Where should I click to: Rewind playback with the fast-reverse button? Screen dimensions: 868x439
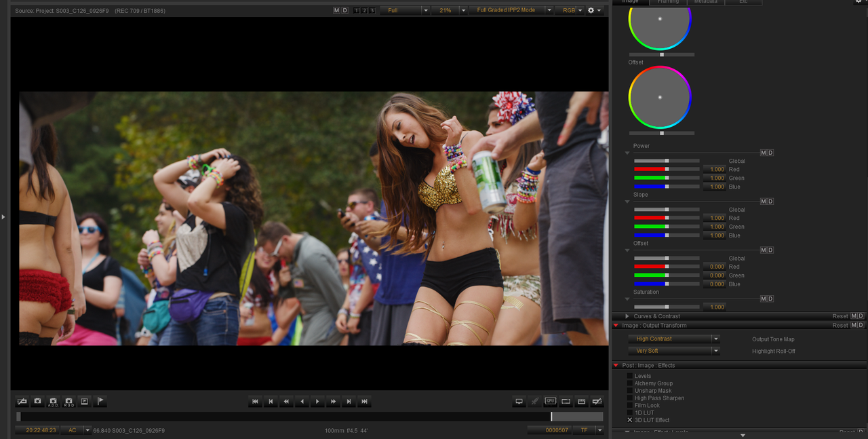[286, 402]
